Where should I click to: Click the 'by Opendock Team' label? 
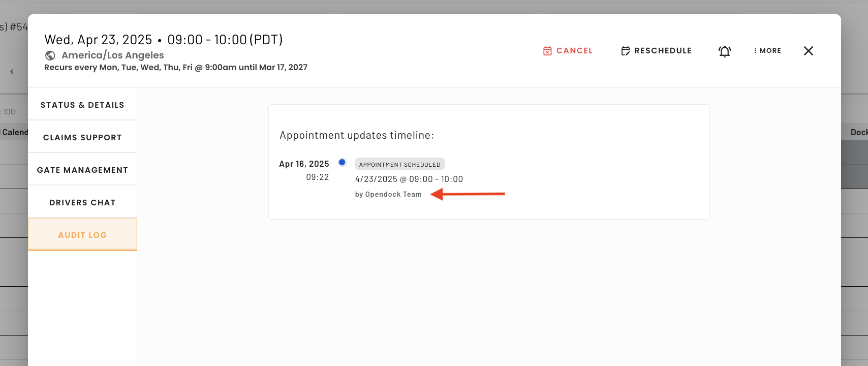click(x=388, y=194)
